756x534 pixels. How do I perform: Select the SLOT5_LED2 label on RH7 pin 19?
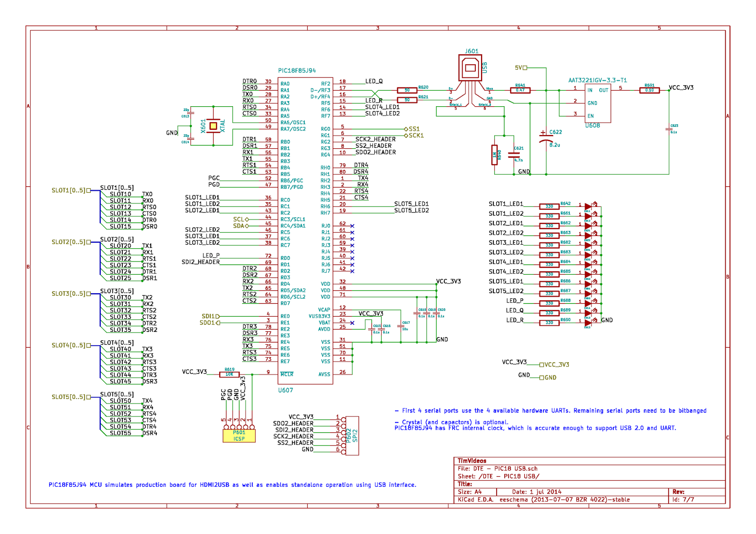(x=412, y=211)
